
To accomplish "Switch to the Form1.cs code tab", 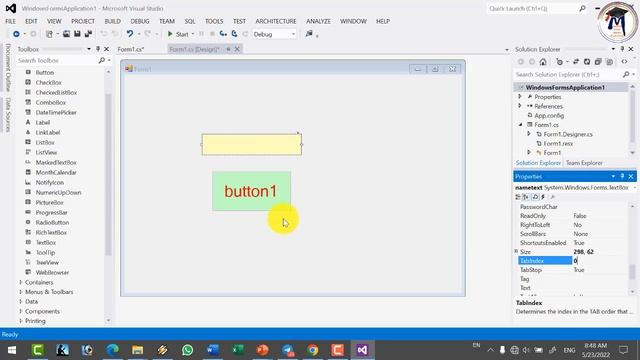I will pyautogui.click(x=131, y=49).
